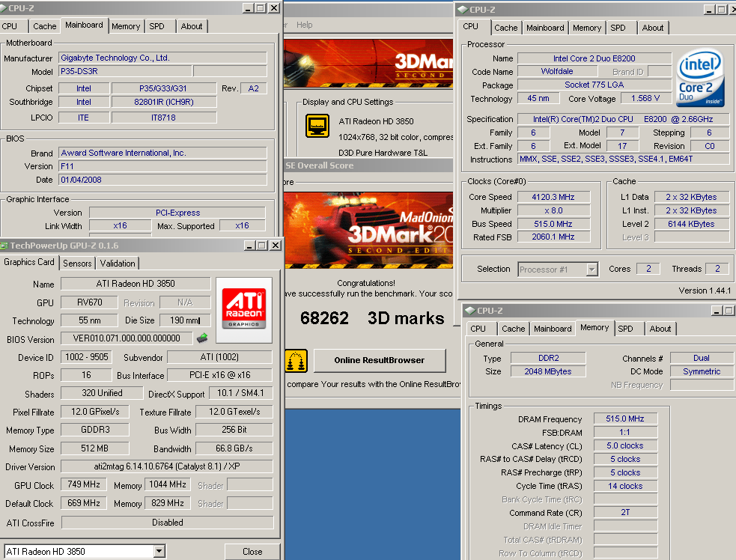Open Memory tab in Mainboard CPU-Z window
This screenshot has width=736, height=560.
click(x=126, y=26)
